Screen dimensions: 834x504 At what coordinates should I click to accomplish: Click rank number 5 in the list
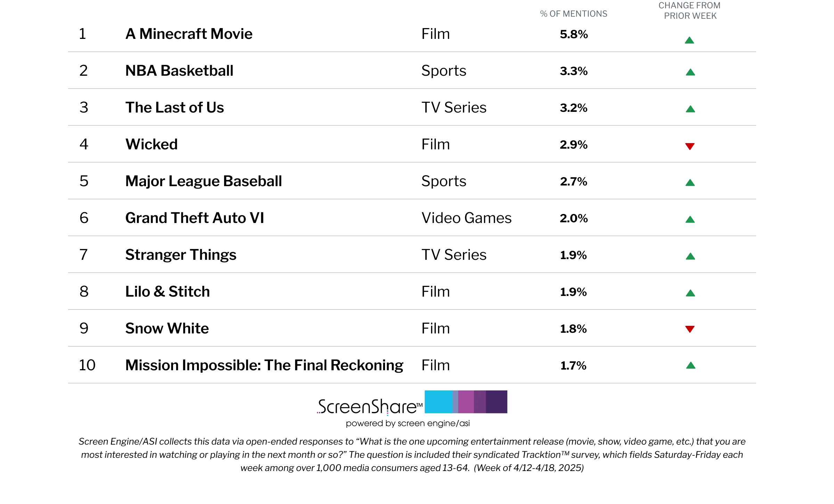coord(84,181)
